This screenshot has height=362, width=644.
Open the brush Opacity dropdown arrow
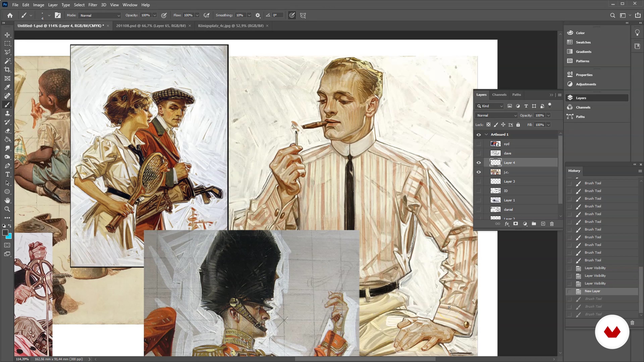pos(154,15)
